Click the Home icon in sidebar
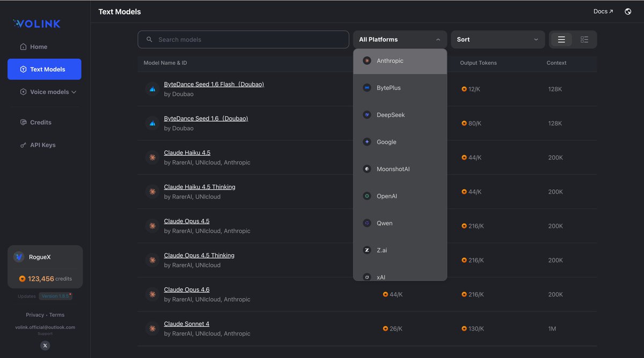Screen dimensions: 644x358 click(23, 47)
